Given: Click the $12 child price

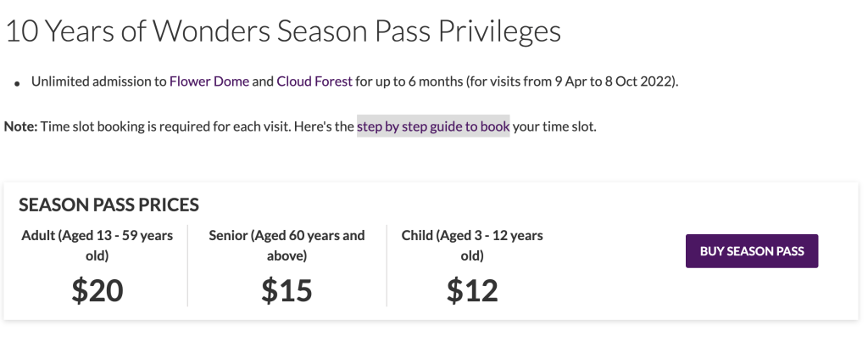Looking at the screenshot, I should pyautogui.click(x=472, y=290).
